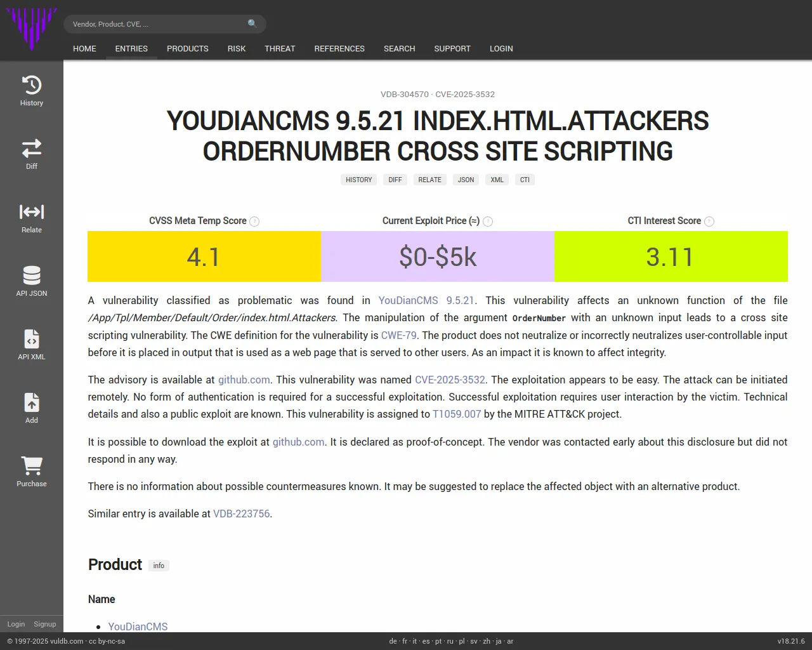Click LOGIN in the top navigation
812x650 pixels.
(x=501, y=49)
